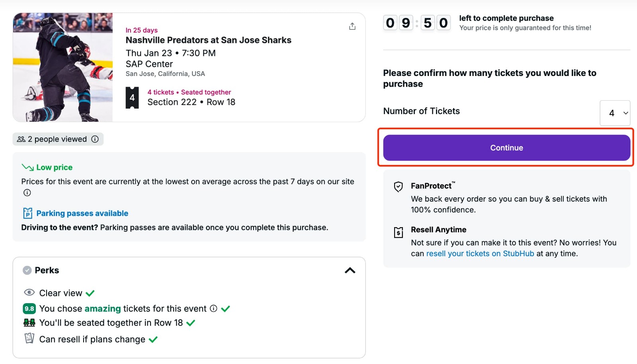This screenshot has width=637, height=364.
Task: Click the Resell Anytime dollar icon
Action: (x=399, y=232)
